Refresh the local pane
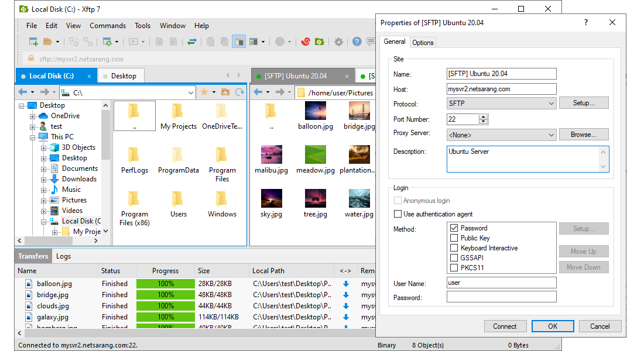 pos(239,92)
